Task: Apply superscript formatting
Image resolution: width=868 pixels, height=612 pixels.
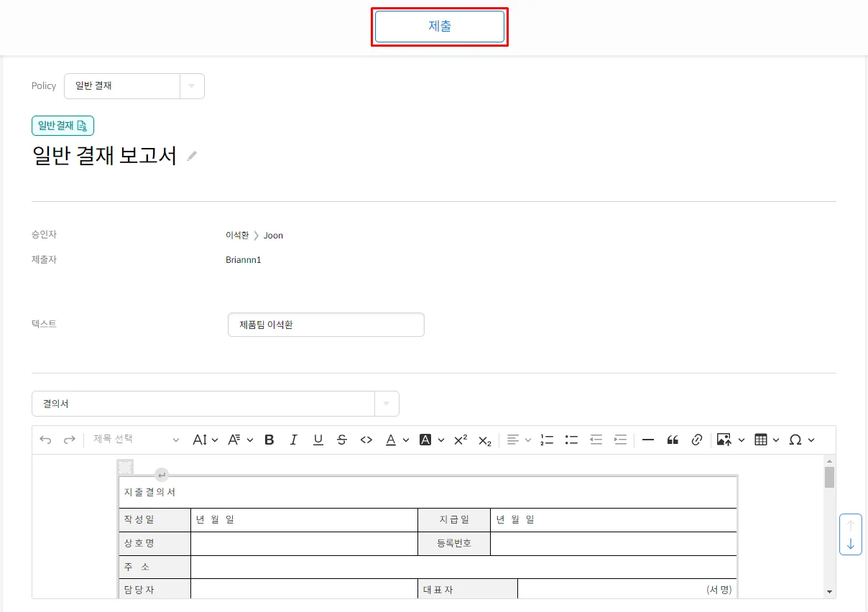Action: [461, 440]
